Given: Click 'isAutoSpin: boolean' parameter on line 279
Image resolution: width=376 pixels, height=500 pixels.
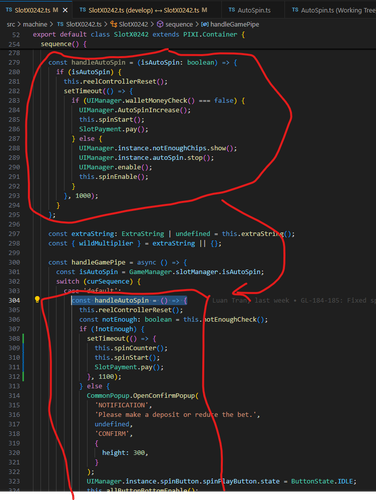Looking at the screenshot, I should pyautogui.click(x=179, y=62).
